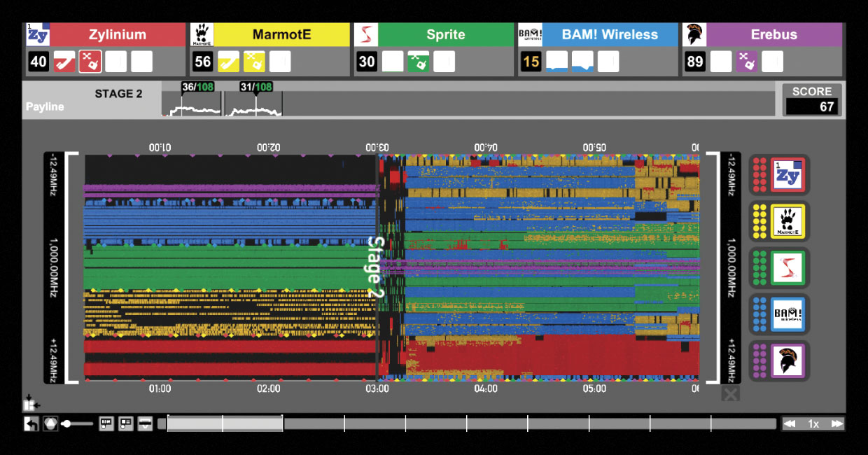Click left axis 1,000.00MHz center frequency label
Screen dimensions: 868x455
pyautogui.click(x=54, y=268)
